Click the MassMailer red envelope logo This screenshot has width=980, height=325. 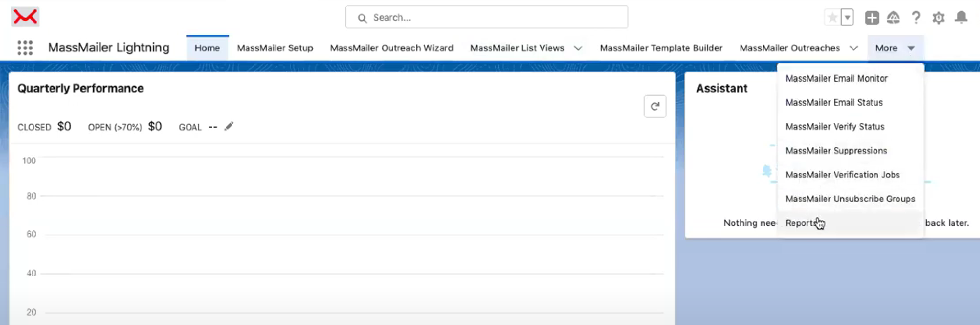pyautogui.click(x=25, y=17)
